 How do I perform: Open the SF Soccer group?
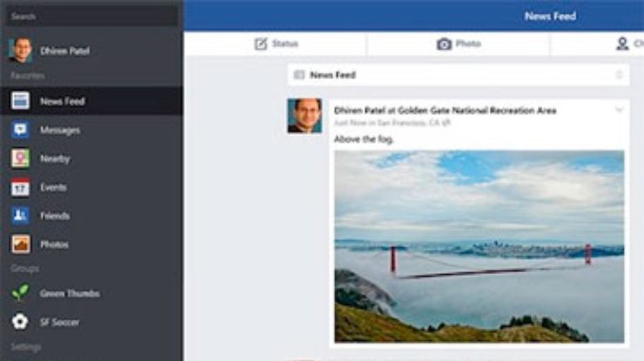tap(59, 323)
